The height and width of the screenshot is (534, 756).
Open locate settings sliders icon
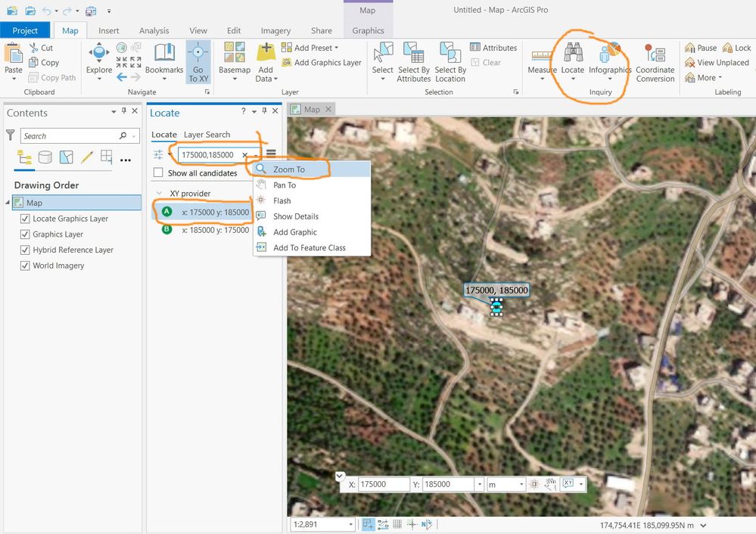point(158,155)
